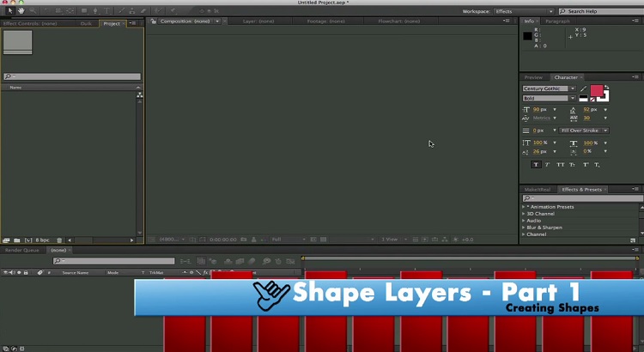Screen dimensions: 644x352
Task: Click the Effects & Presets search field
Action: tap(582, 198)
